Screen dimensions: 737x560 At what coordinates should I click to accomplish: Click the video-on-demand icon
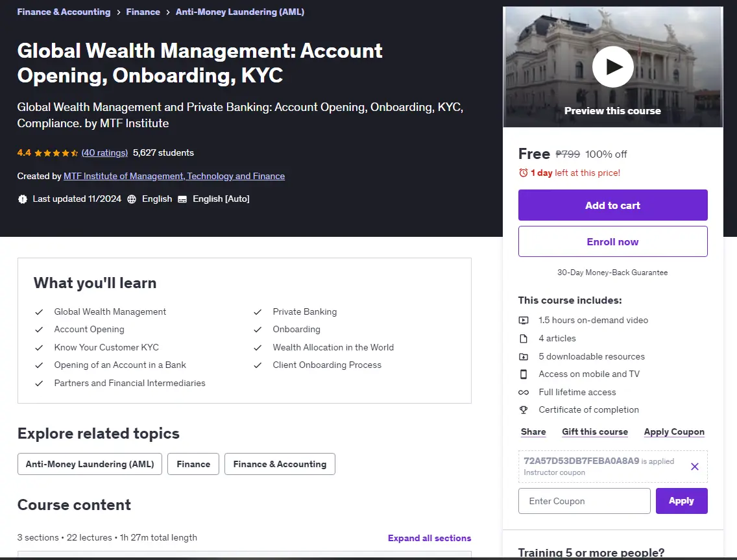point(523,320)
